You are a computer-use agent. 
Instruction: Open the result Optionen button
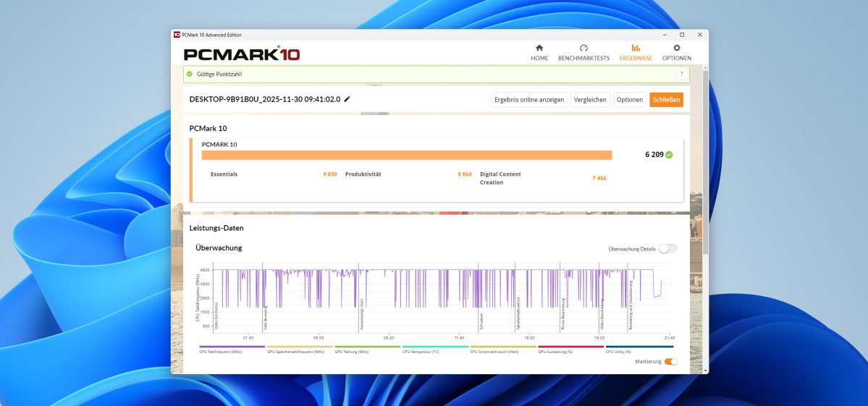[629, 100]
